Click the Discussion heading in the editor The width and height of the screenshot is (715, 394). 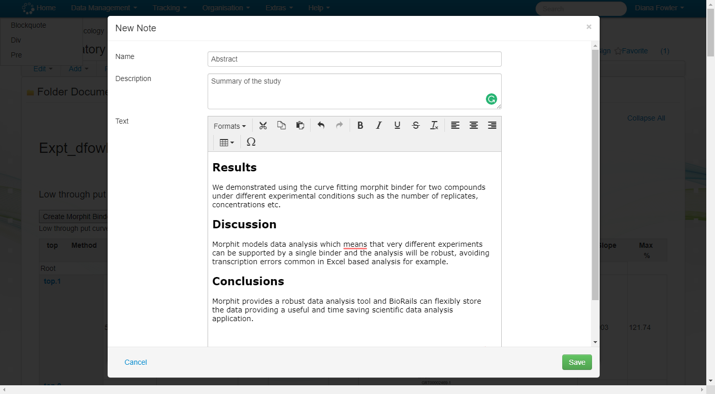tap(244, 224)
